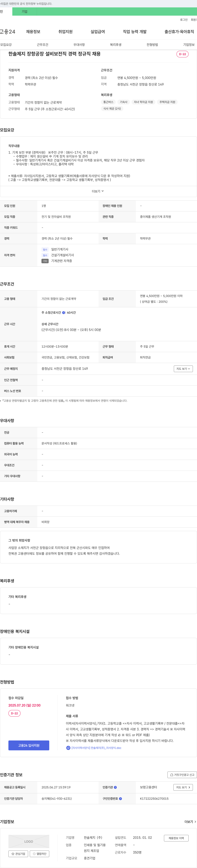
Task: Click the 고용24 logo
Action: (x=7, y=32)
